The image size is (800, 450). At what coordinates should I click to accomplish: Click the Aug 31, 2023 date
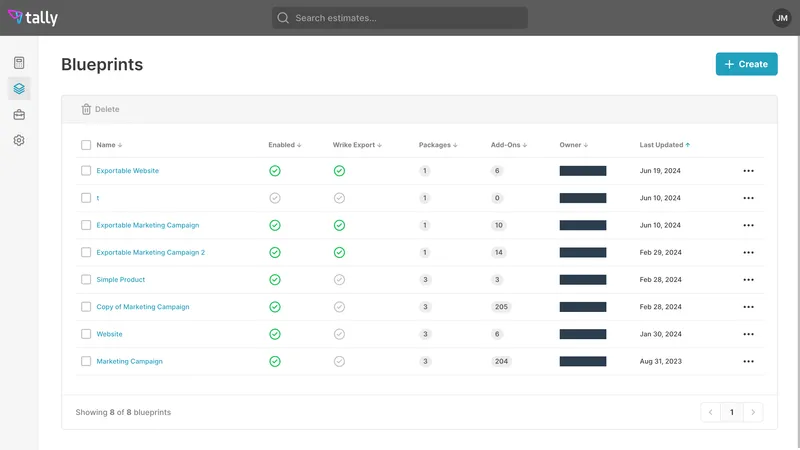click(x=660, y=361)
